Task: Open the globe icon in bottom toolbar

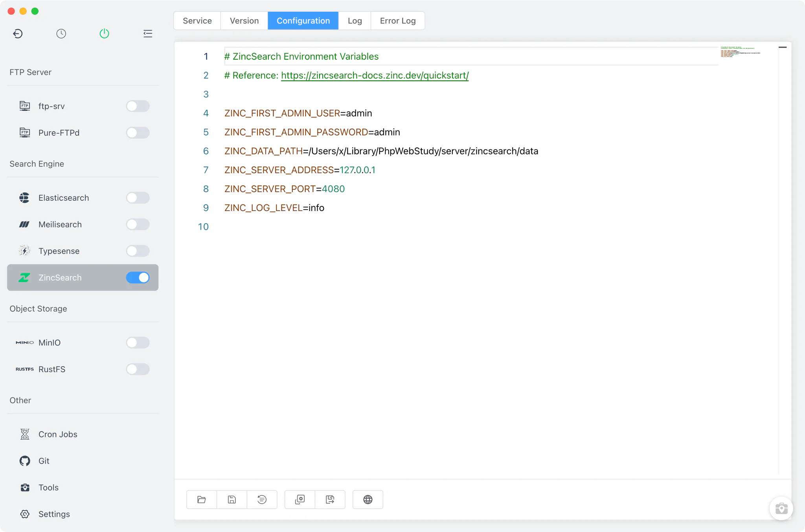Action: point(368,499)
